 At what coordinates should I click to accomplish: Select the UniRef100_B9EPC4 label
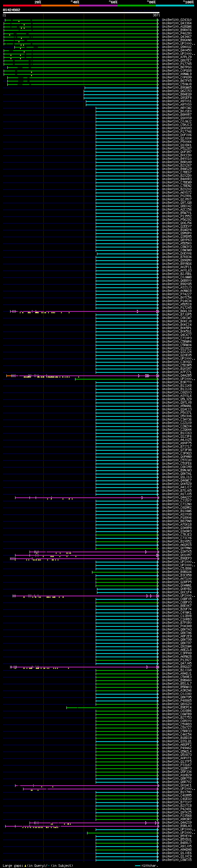coord(176,707)
